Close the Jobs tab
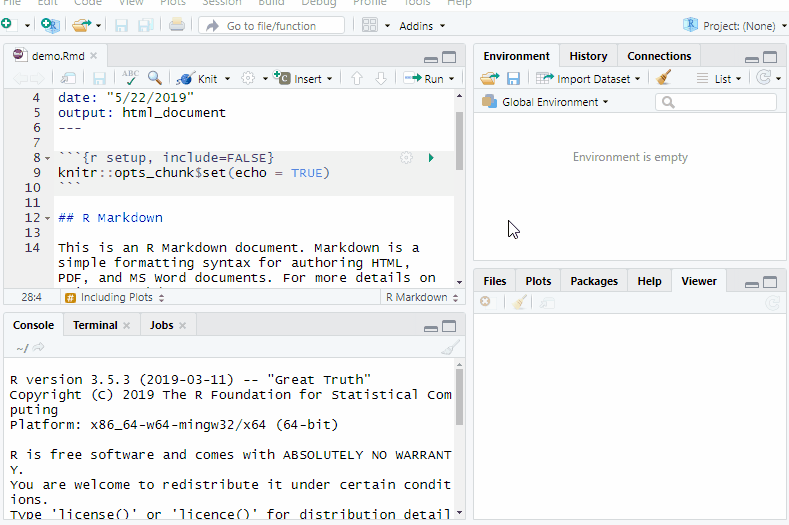The height and width of the screenshot is (525, 789). (x=183, y=326)
